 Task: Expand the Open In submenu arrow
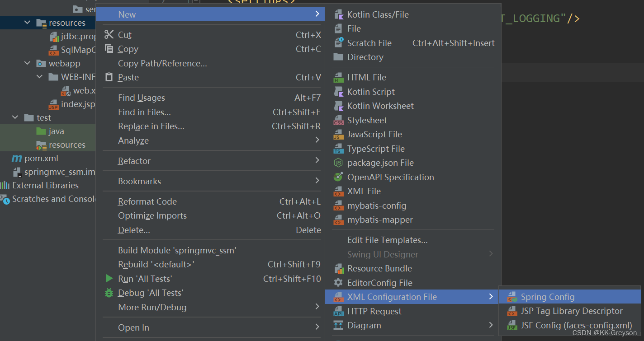click(x=317, y=327)
